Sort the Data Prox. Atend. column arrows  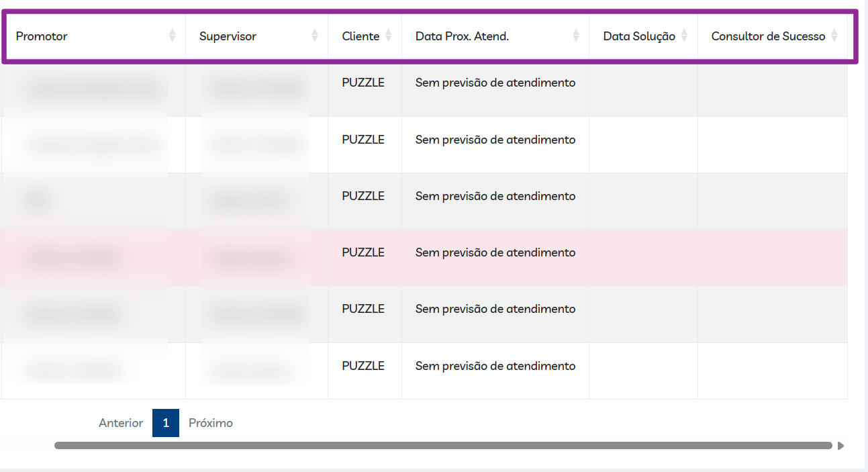[576, 36]
